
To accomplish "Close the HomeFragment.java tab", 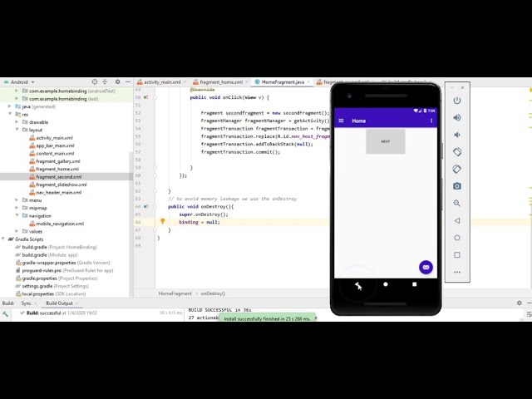I will click(308, 82).
